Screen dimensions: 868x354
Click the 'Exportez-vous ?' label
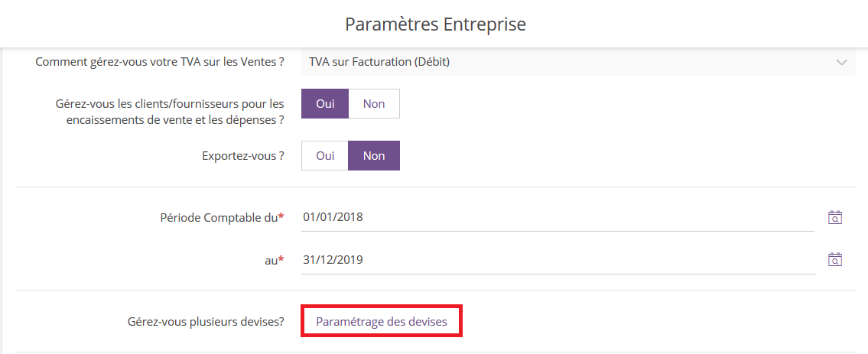243,155
